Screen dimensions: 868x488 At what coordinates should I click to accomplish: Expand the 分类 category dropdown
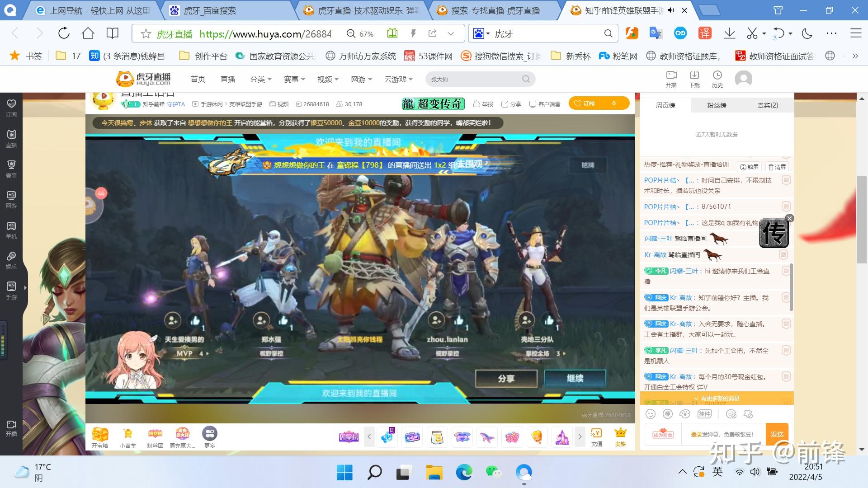pos(260,79)
